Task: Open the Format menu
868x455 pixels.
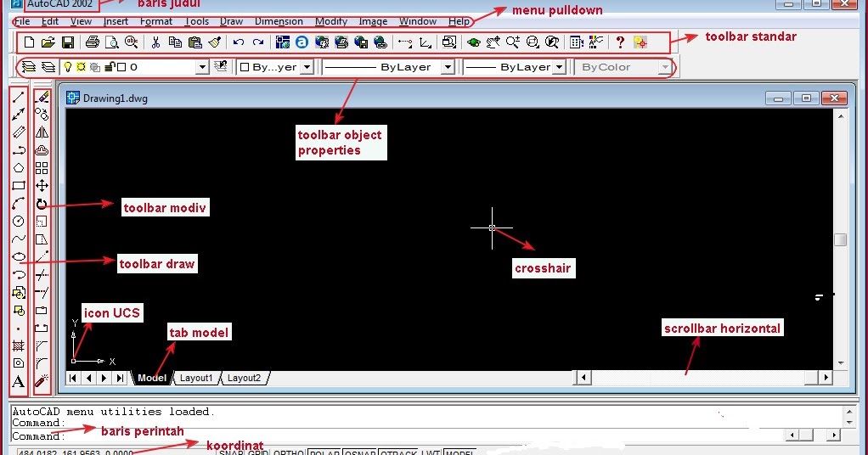Action: coord(156,21)
